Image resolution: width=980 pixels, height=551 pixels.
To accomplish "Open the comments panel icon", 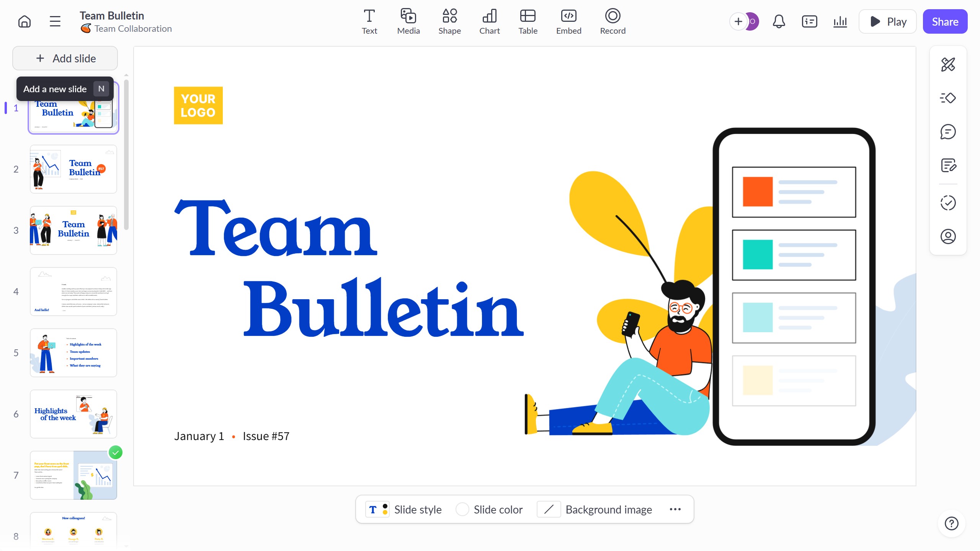I will 948,132.
